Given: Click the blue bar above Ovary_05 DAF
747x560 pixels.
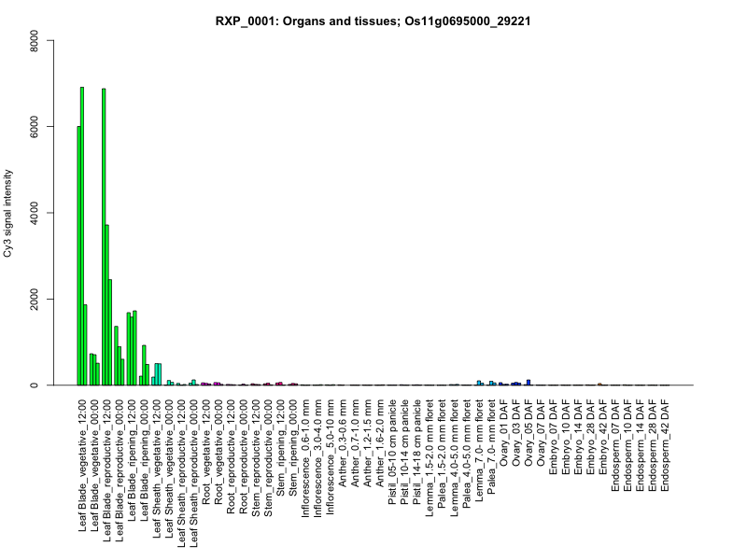Looking at the screenshot, I should (529, 383).
